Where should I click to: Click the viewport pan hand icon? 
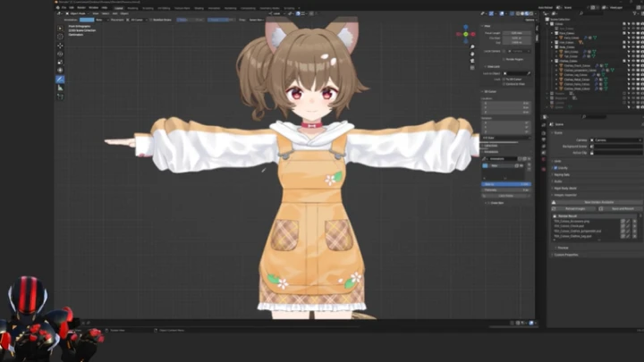tap(472, 54)
